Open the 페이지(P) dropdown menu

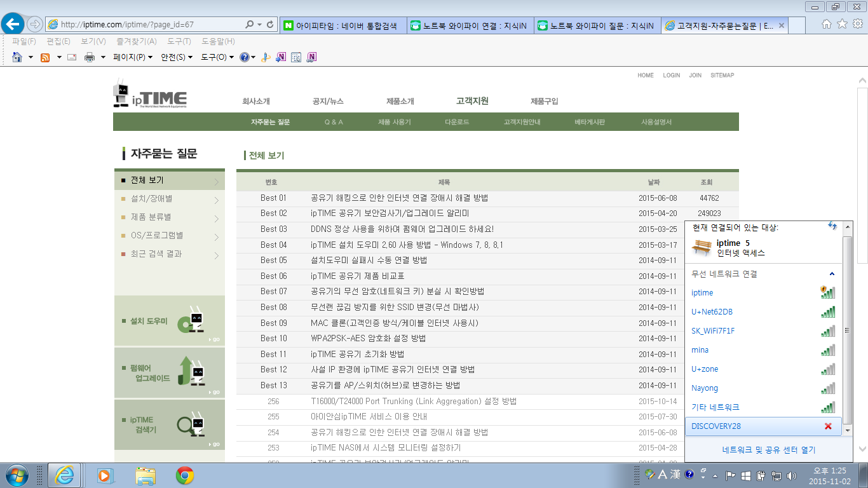[x=133, y=57]
